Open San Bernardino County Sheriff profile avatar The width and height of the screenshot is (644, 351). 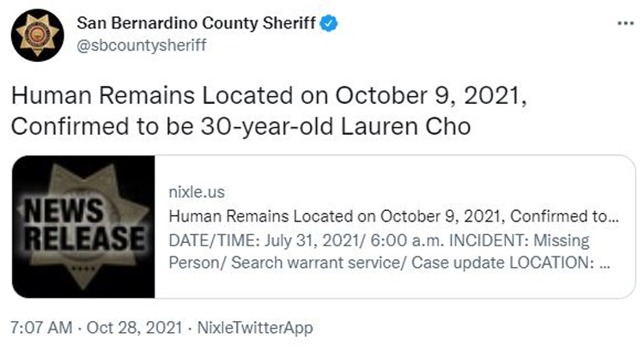pos(38,35)
